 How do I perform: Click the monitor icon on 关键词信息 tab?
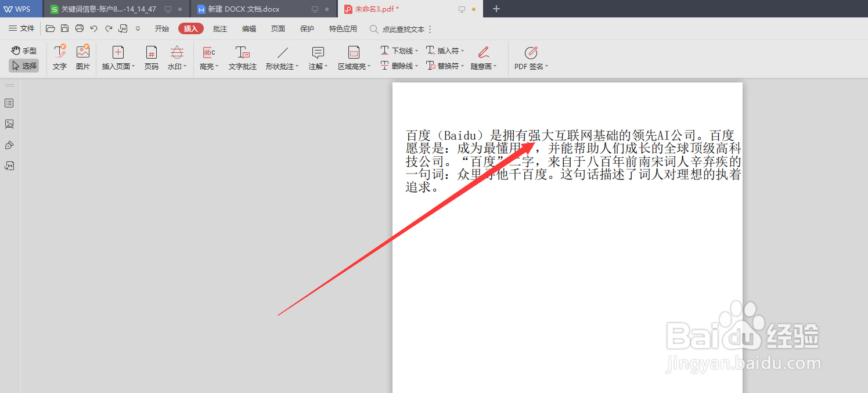168,9
